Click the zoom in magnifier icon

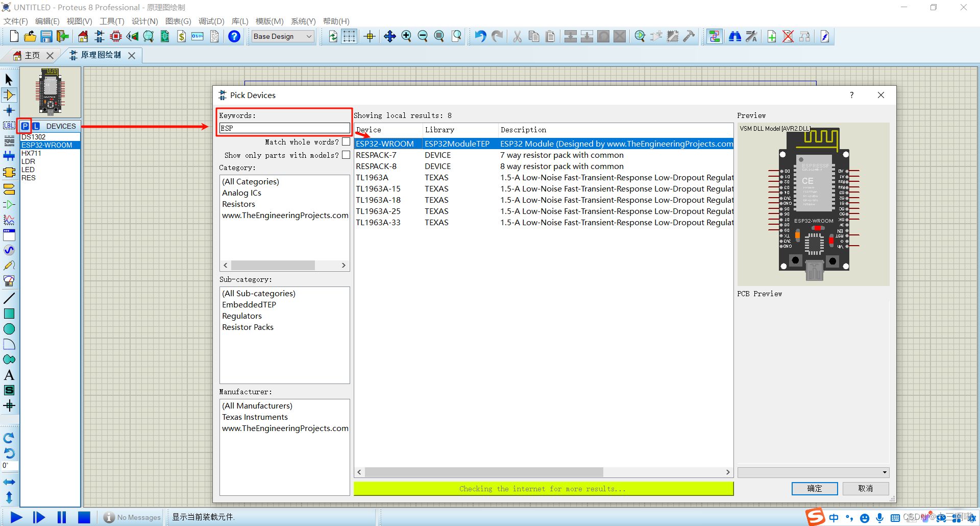pyautogui.click(x=406, y=36)
